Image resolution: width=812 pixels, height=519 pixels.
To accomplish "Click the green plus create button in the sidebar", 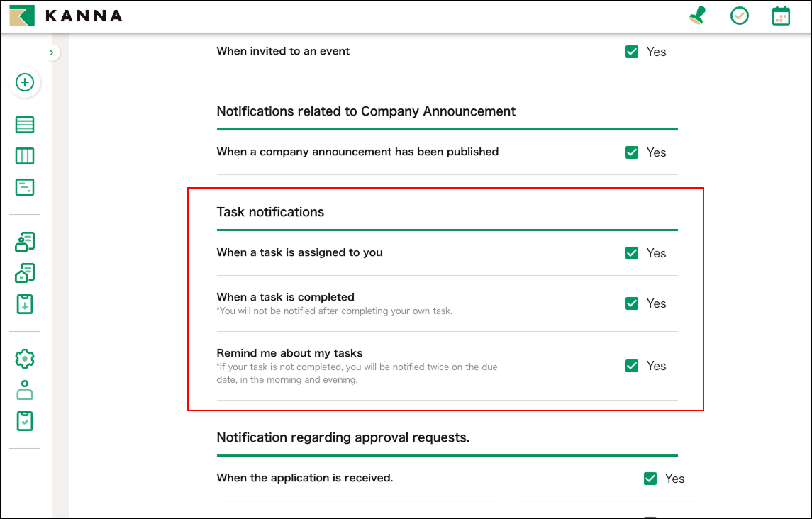I will tap(25, 83).
